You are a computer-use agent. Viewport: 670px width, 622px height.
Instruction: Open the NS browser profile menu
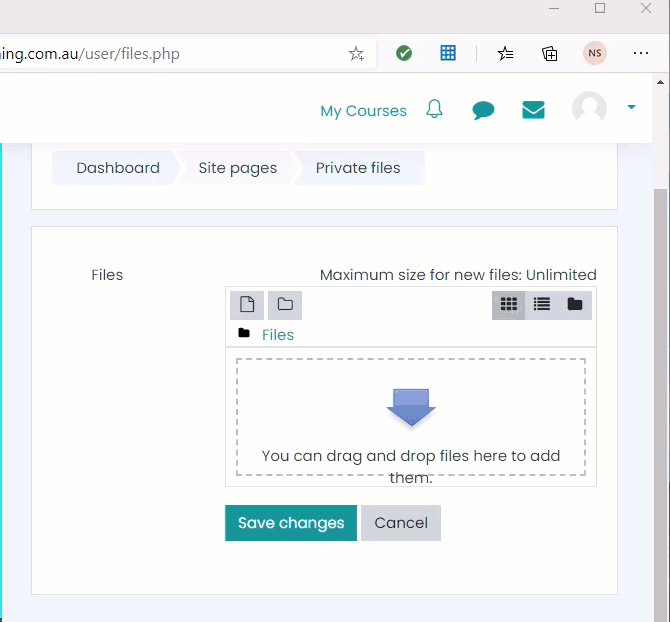[595, 53]
